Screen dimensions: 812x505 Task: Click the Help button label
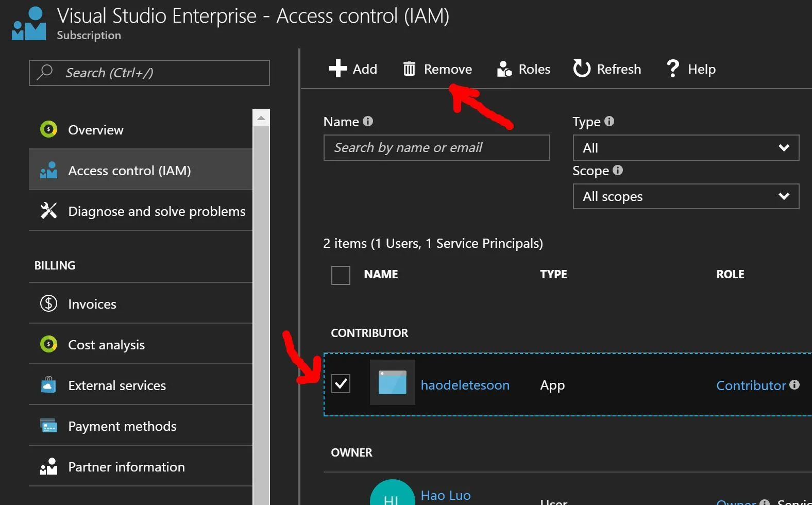(x=702, y=69)
